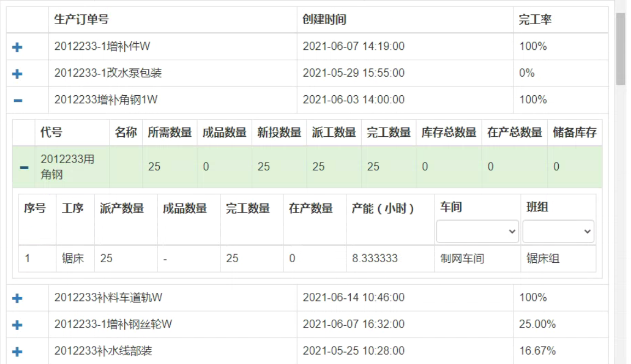The image size is (631, 364).
Task: Click the 库存总数量 column header
Action: [449, 132]
